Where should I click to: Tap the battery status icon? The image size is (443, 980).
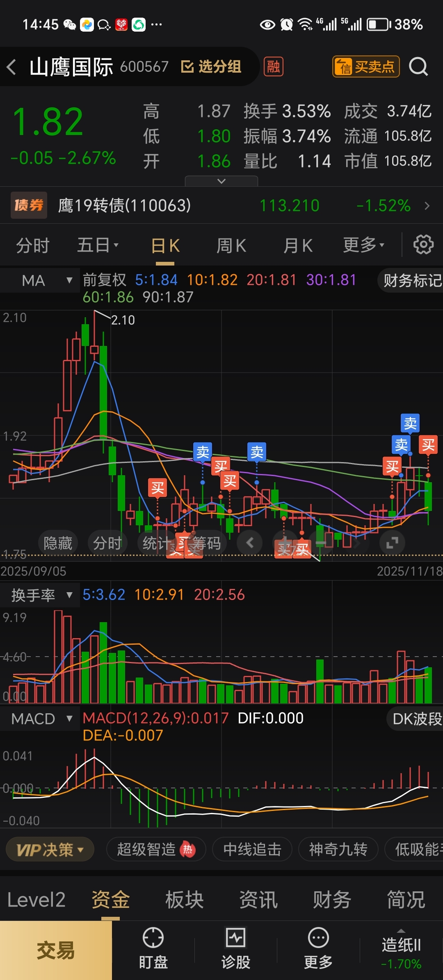378,25
